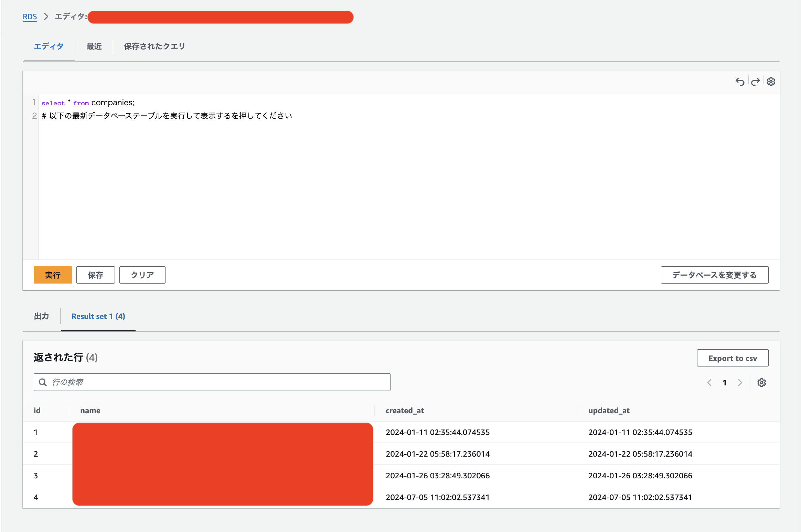Click the redo arrow icon in editor

click(x=755, y=82)
